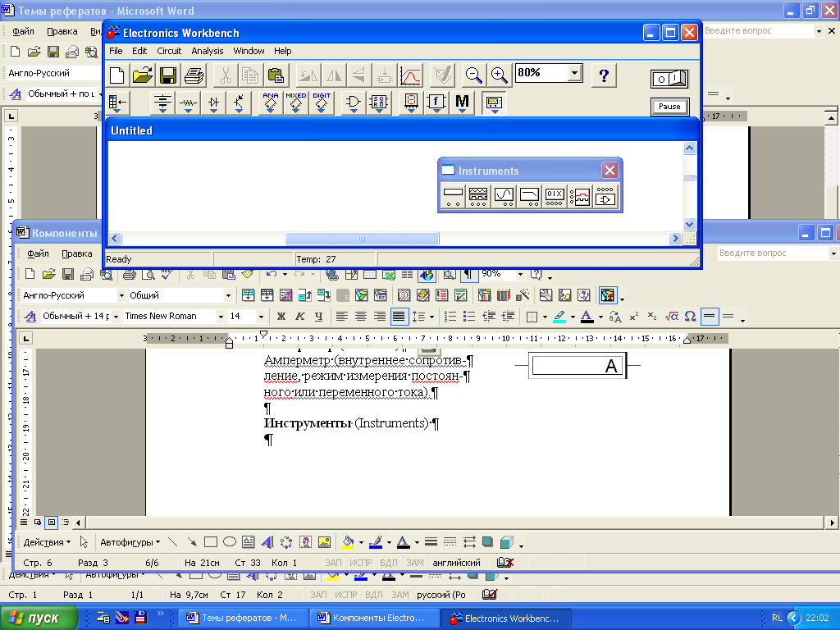840x630 pixels.
Task: Click the horizontal scrollbar thumb in Untitled
Action: 362,239
